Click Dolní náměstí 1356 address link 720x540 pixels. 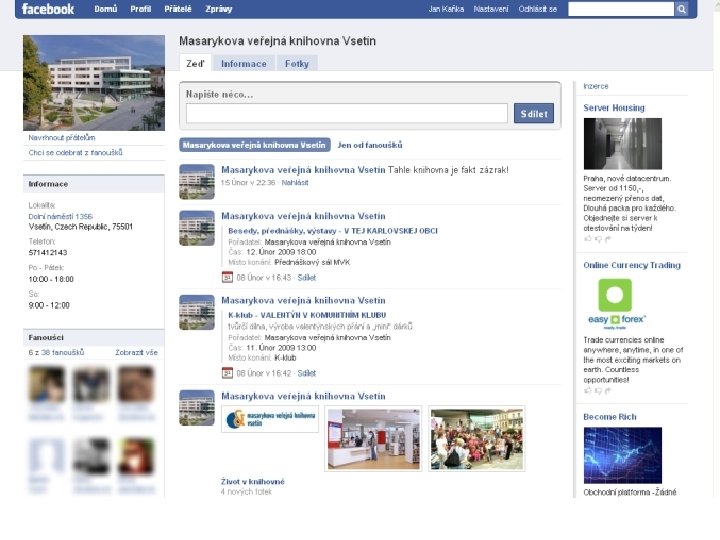pos(61,216)
